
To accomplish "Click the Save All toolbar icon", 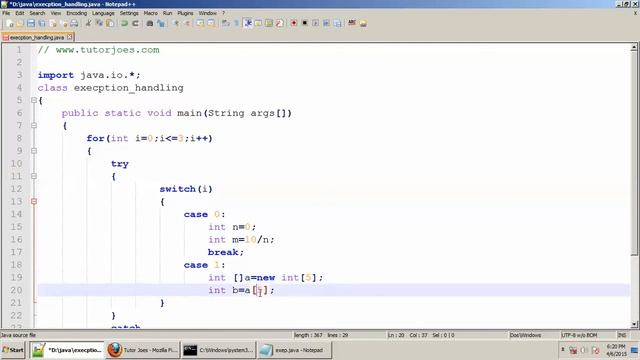I will pos(42,23).
